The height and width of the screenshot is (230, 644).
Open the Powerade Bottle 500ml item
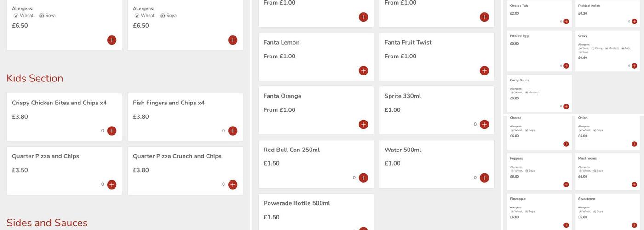point(297,203)
